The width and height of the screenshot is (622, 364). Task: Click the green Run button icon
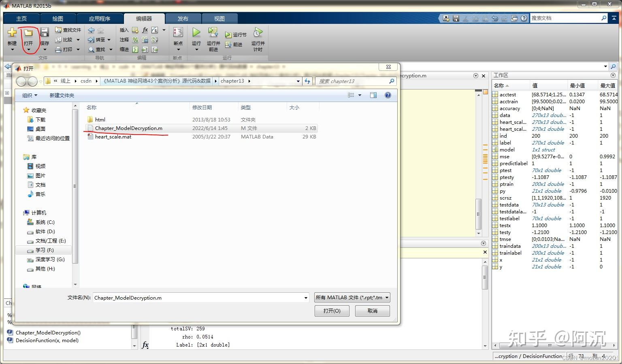(x=196, y=32)
